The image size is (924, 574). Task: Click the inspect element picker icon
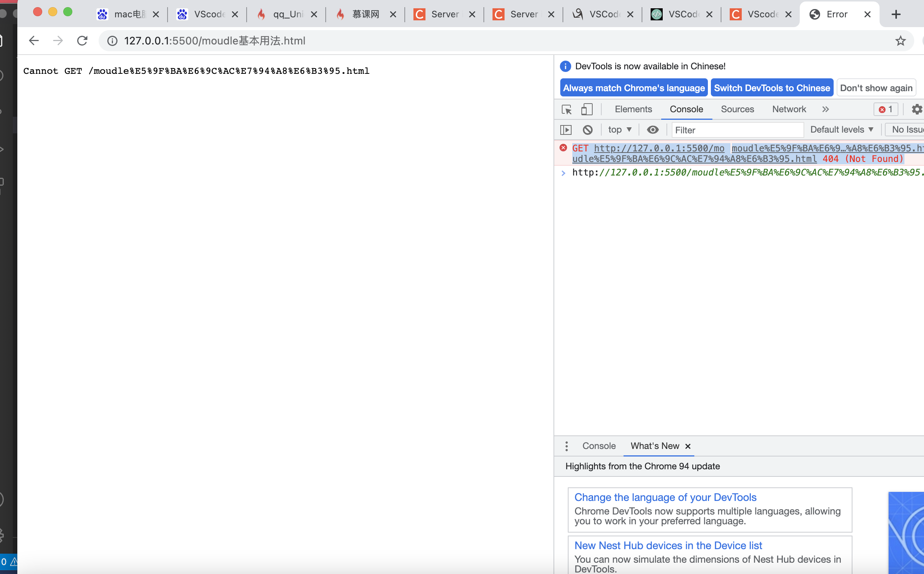(566, 110)
